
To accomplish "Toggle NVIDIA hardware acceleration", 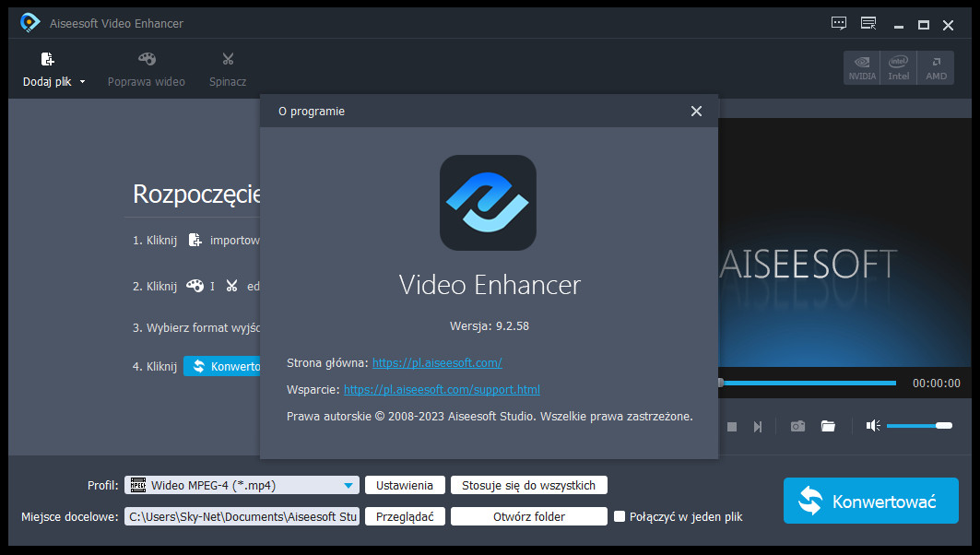I will point(862,67).
